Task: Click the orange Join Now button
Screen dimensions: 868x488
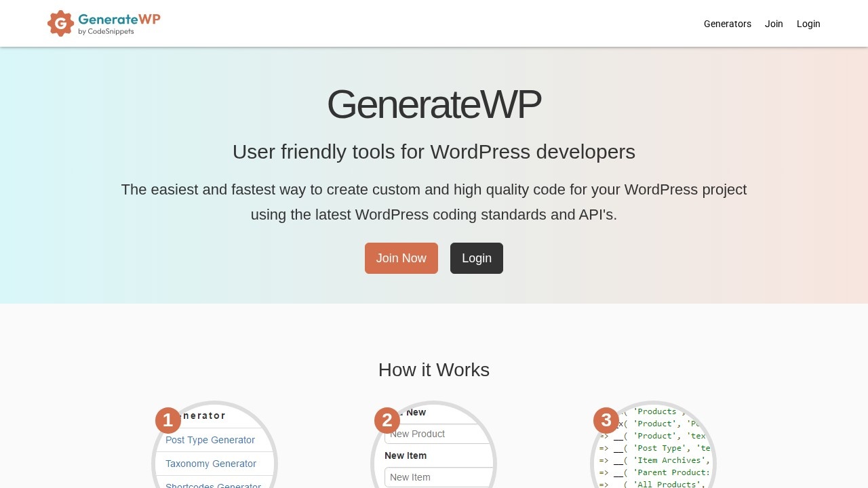Action: [x=401, y=258]
